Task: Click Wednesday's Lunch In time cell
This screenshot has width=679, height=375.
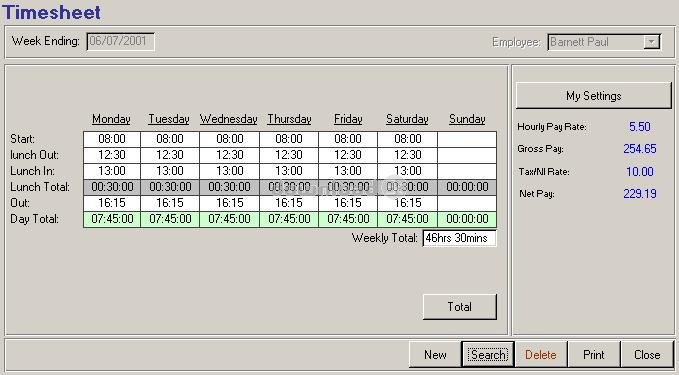Action: click(x=230, y=171)
